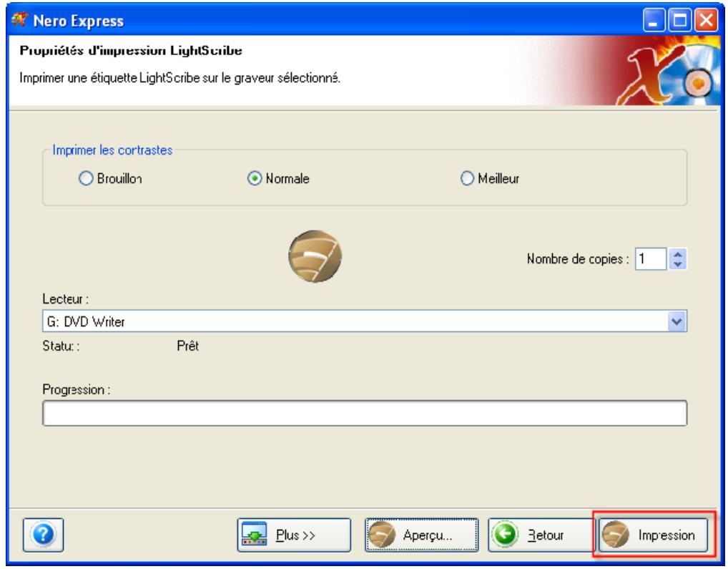The height and width of the screenshot is (569, 728).
Task: Minimize the Nero Express window
Action: pyautogui.click(x=654, y=21)
